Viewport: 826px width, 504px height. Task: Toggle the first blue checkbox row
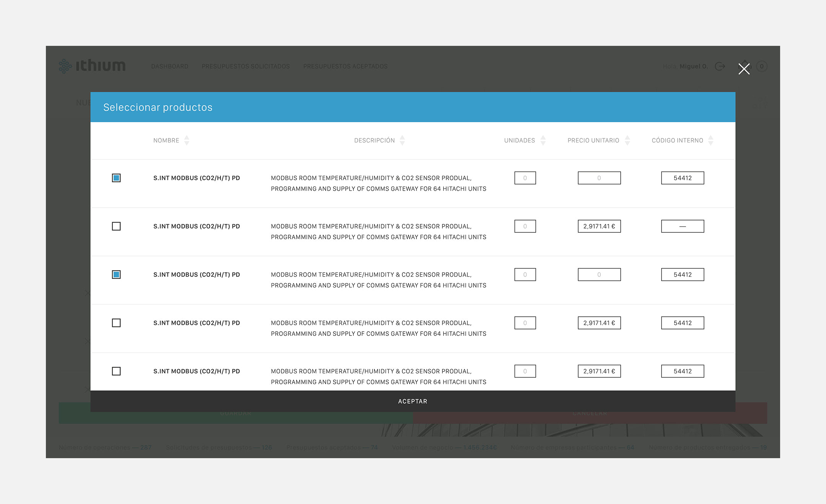point(116,178)
